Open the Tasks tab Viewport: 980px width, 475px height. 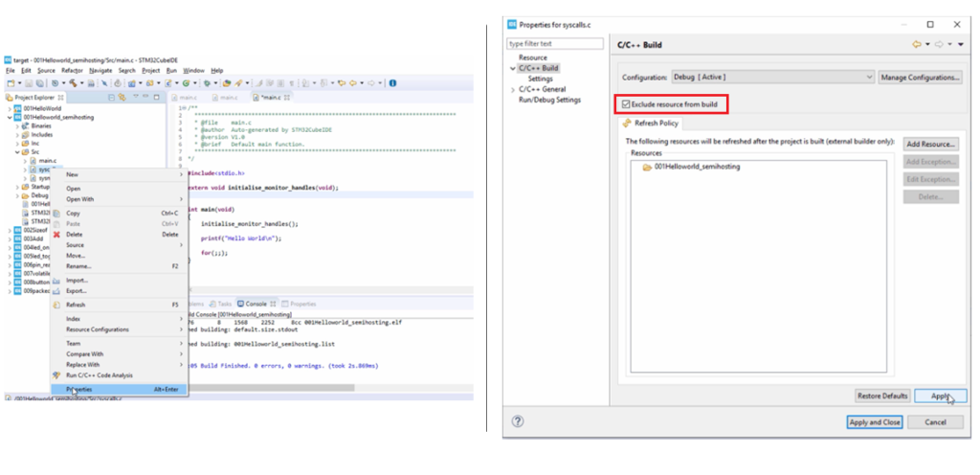(221, 304)
